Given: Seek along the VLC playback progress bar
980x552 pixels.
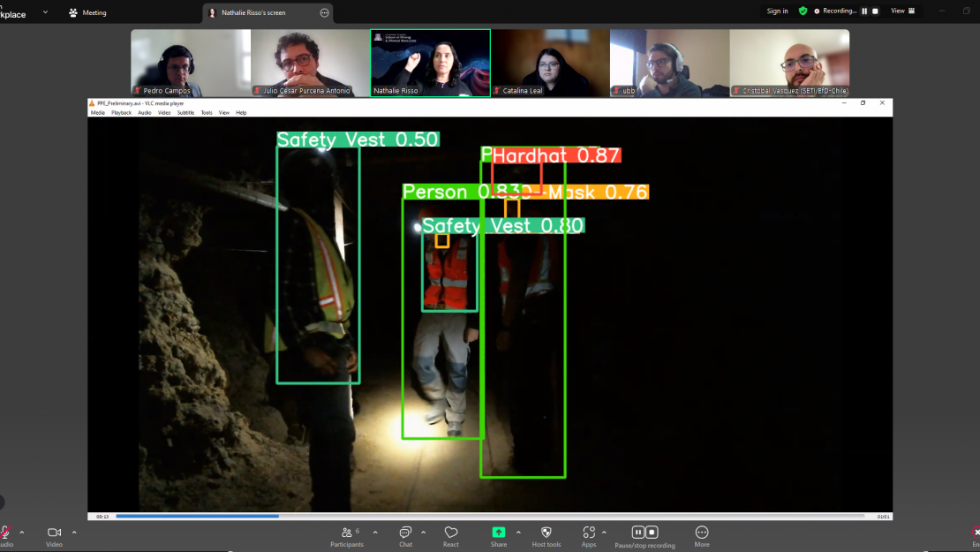Looking at the screenshot, I should [x=491, y=517].
